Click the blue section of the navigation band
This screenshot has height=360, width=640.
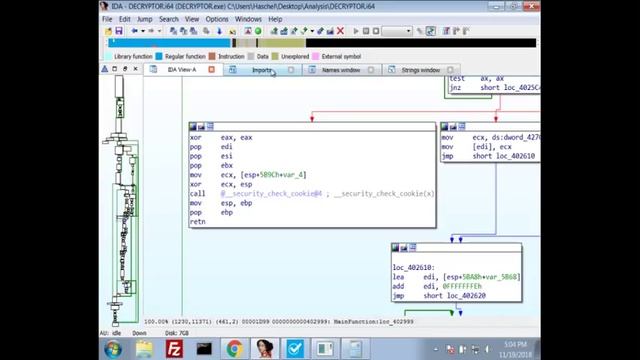pos(169,43)
